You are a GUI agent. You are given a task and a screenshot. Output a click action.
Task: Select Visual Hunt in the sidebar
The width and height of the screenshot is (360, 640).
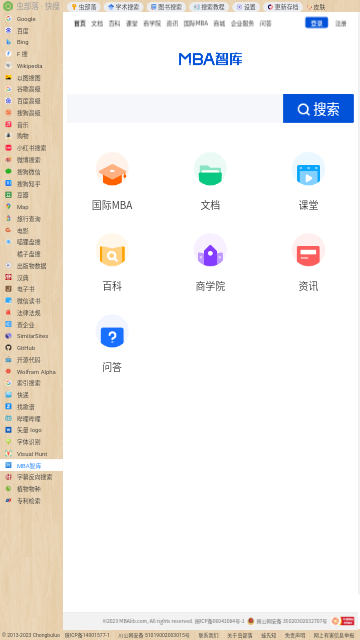[31, 453]
